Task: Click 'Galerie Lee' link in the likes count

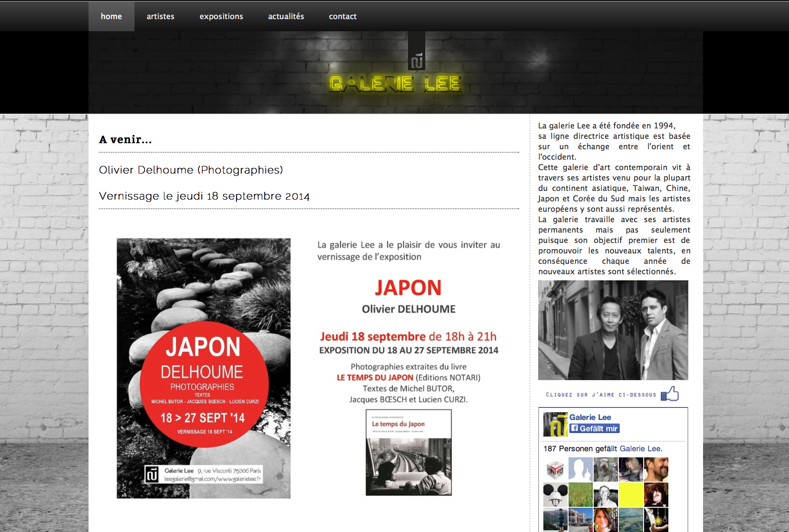Action: click(640, 449)
